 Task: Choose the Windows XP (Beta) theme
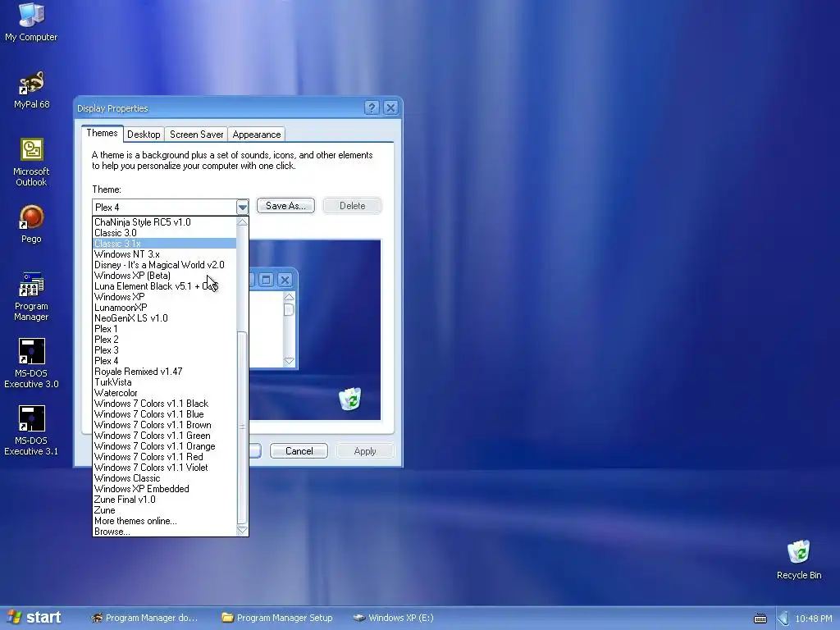tap(164, 276)
